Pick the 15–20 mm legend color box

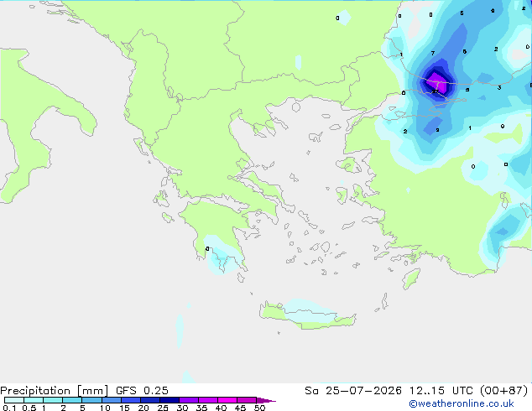pos(131,400)
